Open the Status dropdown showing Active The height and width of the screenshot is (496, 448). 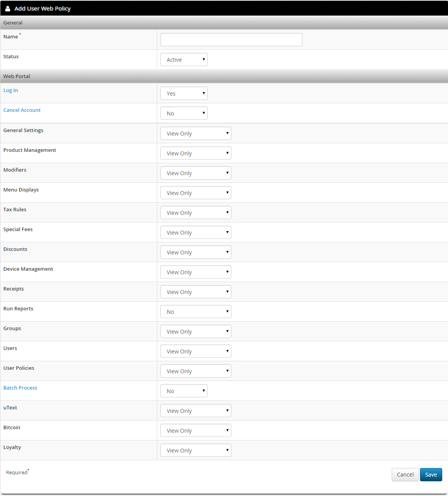184,59
